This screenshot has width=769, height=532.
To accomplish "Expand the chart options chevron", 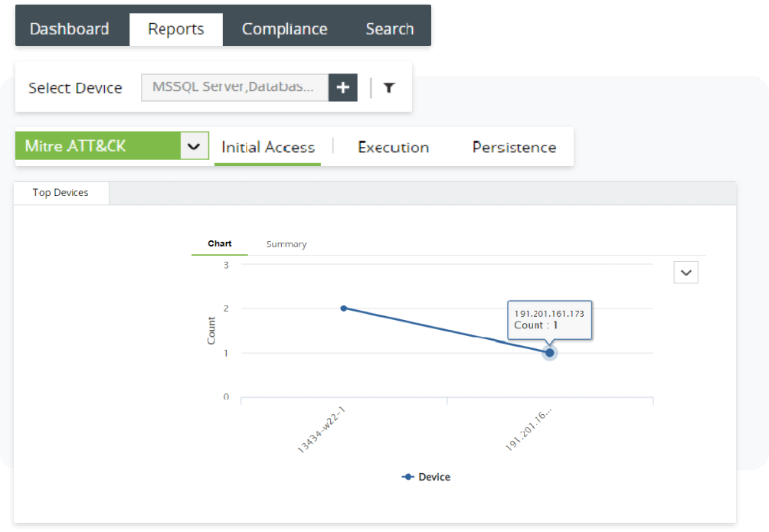I will tap(686, 272).
